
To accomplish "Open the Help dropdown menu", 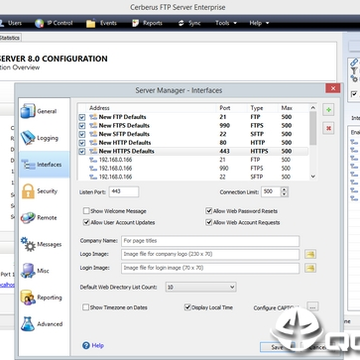I will pos(259,23).
